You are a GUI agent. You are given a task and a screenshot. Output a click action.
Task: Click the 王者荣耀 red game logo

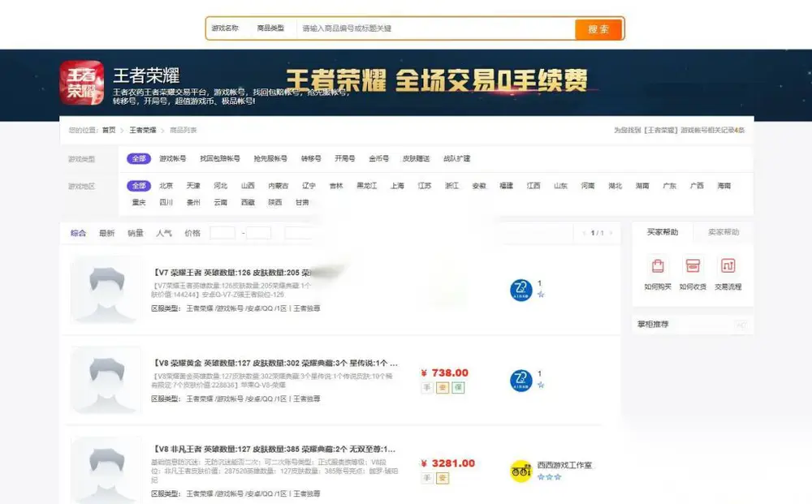[x=81, y=83]
